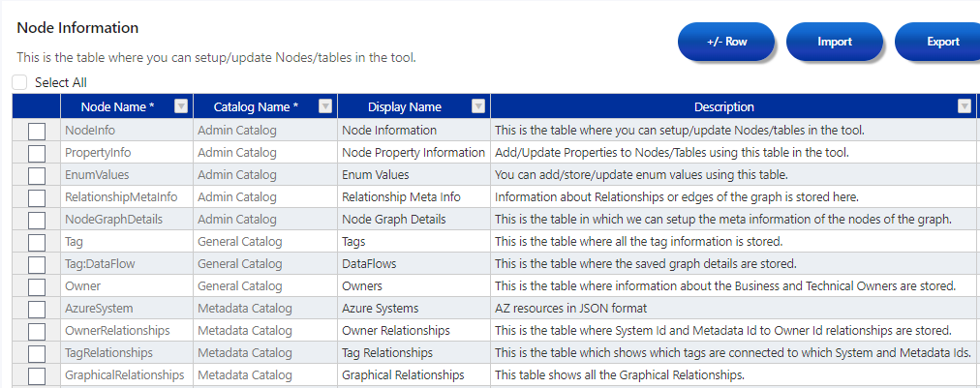
Task: Click the Node Information page heading
Action: click(77, 27)
